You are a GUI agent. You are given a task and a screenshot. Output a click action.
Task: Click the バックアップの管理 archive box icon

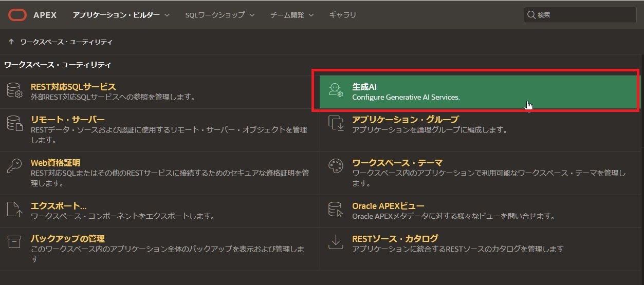[14, 242]
